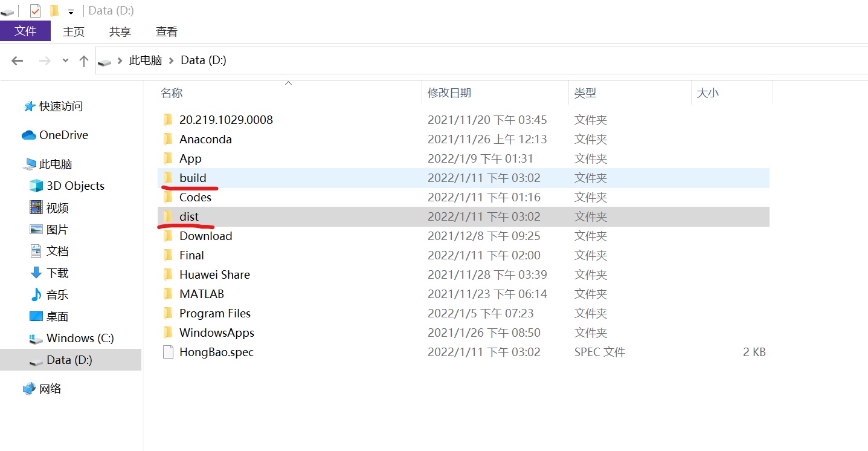Viewport: 868px width, 451px height.
Task: Click the 3D Objects cube icon
Action: pyautogui.click(x=36, y=186)
